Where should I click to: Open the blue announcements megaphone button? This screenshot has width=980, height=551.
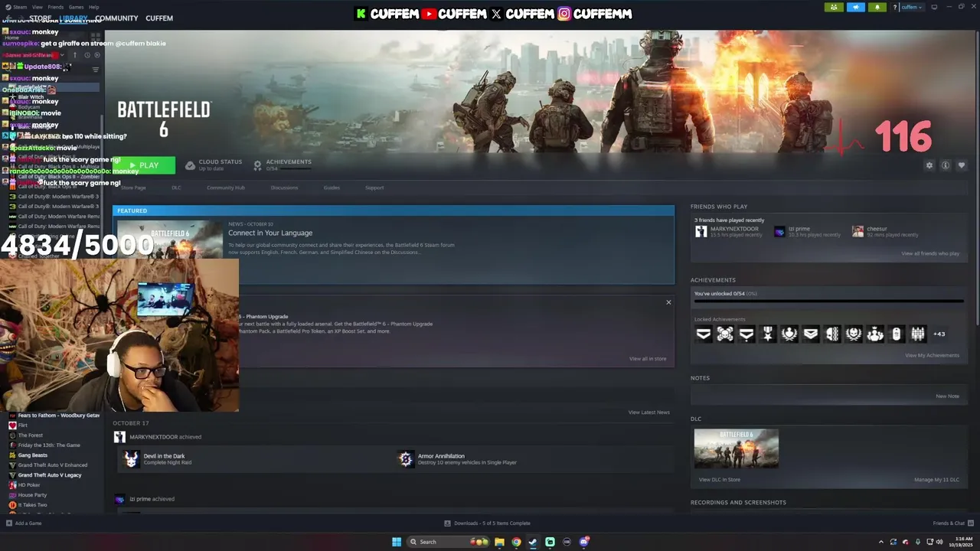coord(856,7)
